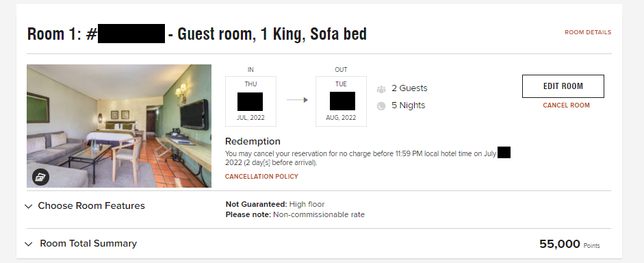Expand the Room Total Summary chevron
Screen dimensions: 644x263
tap(28, 244)
